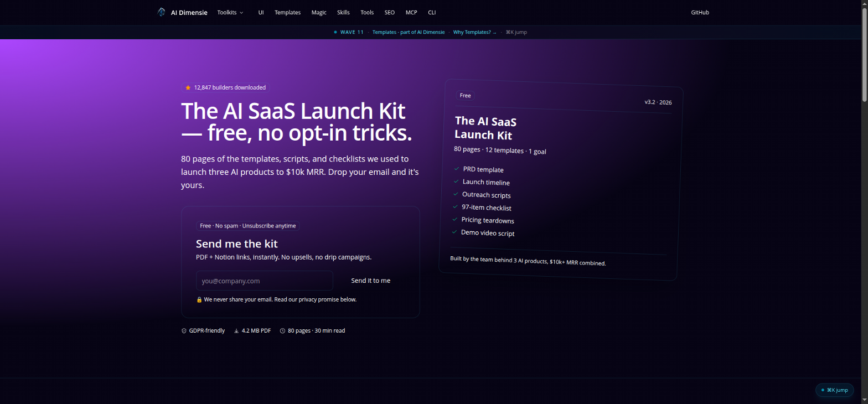Select Skills in the top navigation
The image size is (868, 404).
click(343, 12)
